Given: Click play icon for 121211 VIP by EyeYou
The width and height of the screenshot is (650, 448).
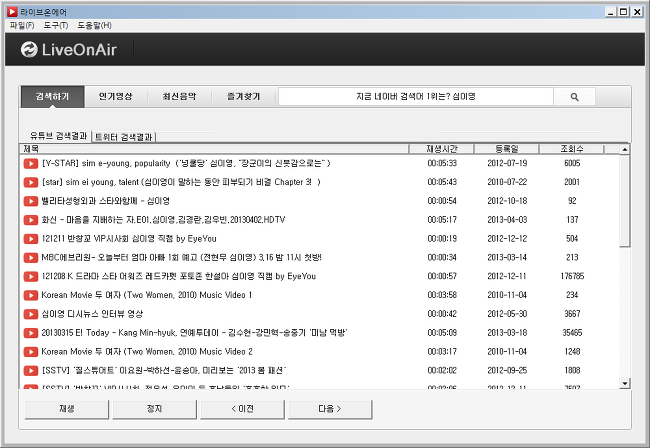Looking at the screenshot, I should coord(31,239).
